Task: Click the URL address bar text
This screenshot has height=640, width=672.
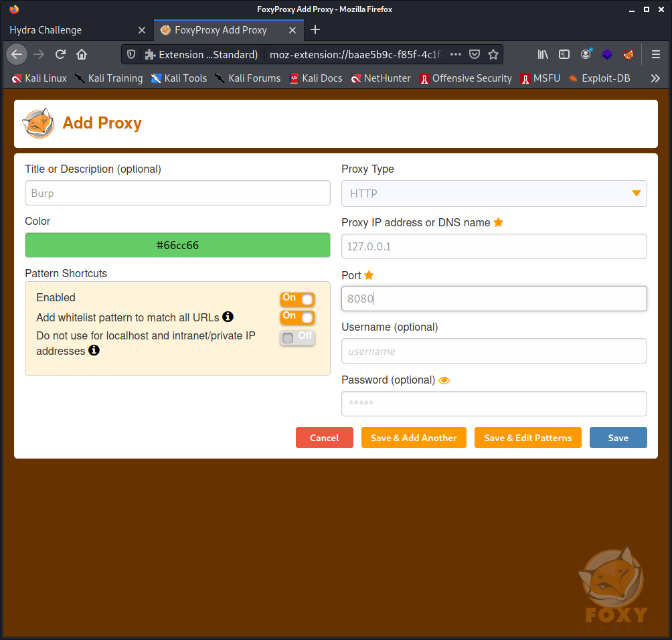Action: tap(355, 54)
